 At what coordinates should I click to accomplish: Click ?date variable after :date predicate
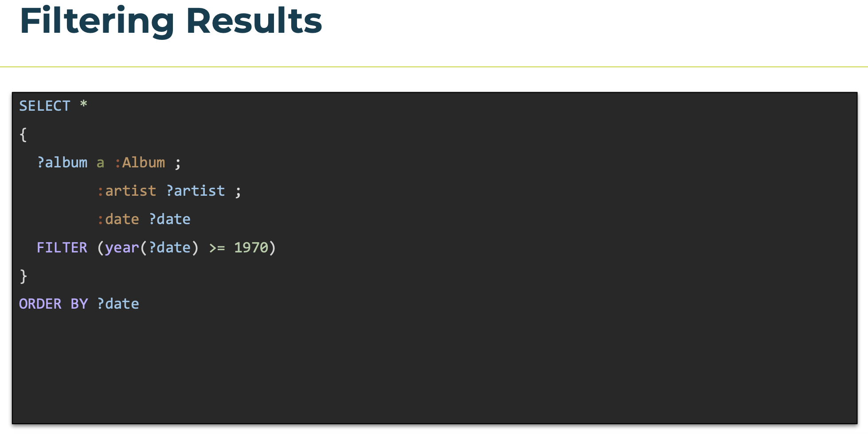tap(169, 219)
